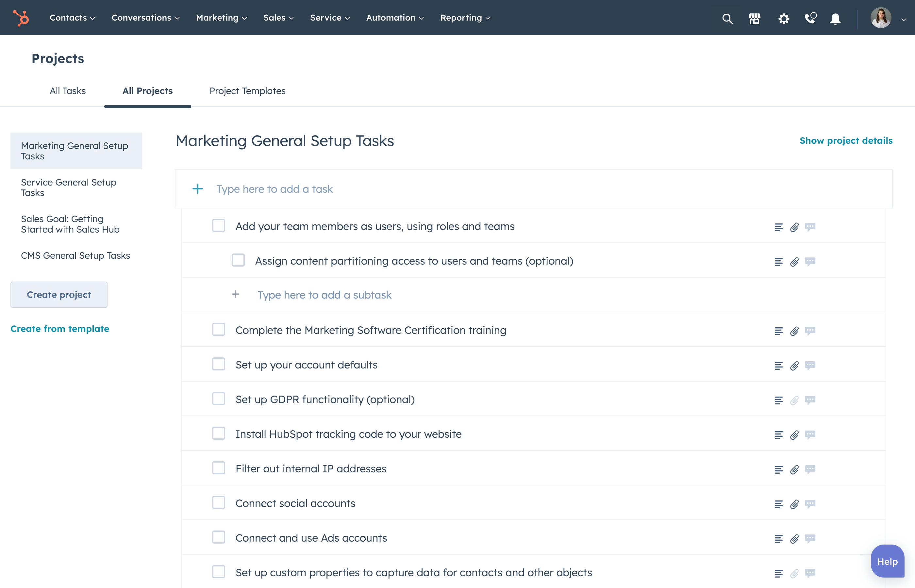Viewport: 915px width, 588px height.
Task: Open description icon for Add your team members task
Action: coord(779,227)
